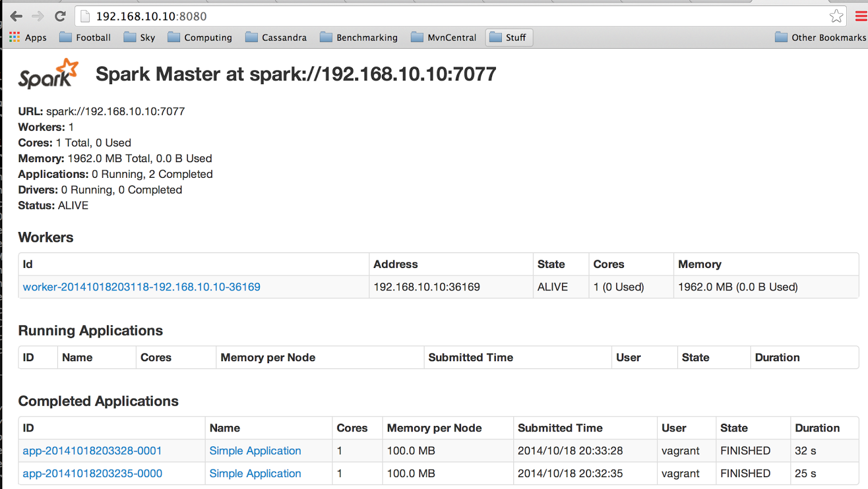Open Simple Application link for app 0000

(255, 473)
